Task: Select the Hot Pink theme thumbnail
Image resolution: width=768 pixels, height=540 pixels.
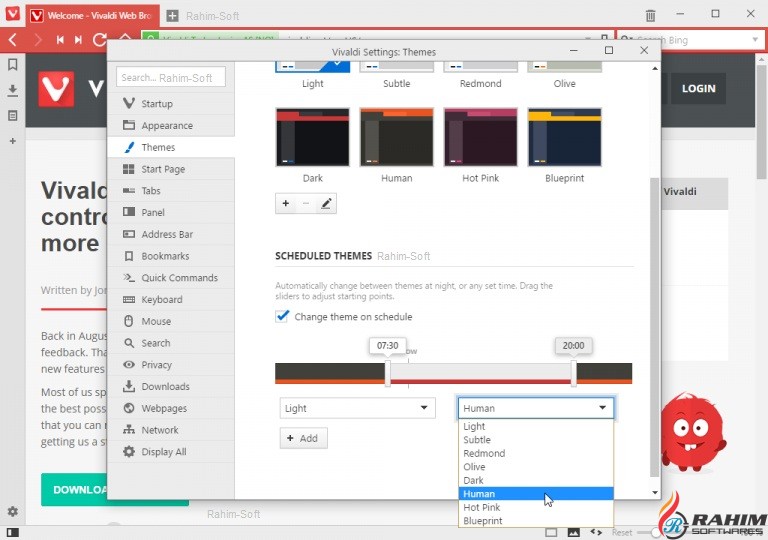Action: click(480, 137)
